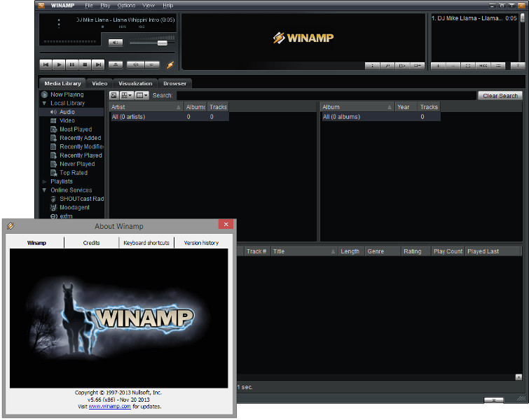Select the All (0 artists) row
The image size is (529, 420).
[x=170, y=117]
